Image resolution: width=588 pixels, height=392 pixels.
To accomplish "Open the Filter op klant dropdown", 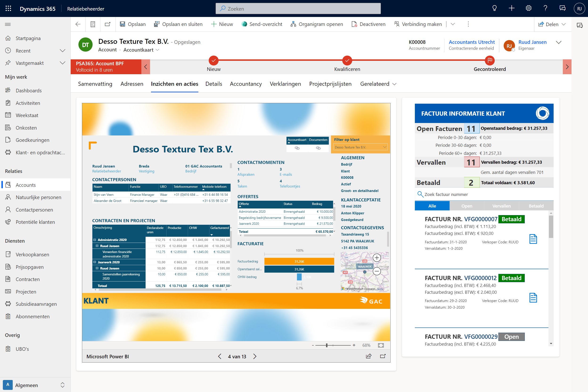I will (x=384, y=147).
